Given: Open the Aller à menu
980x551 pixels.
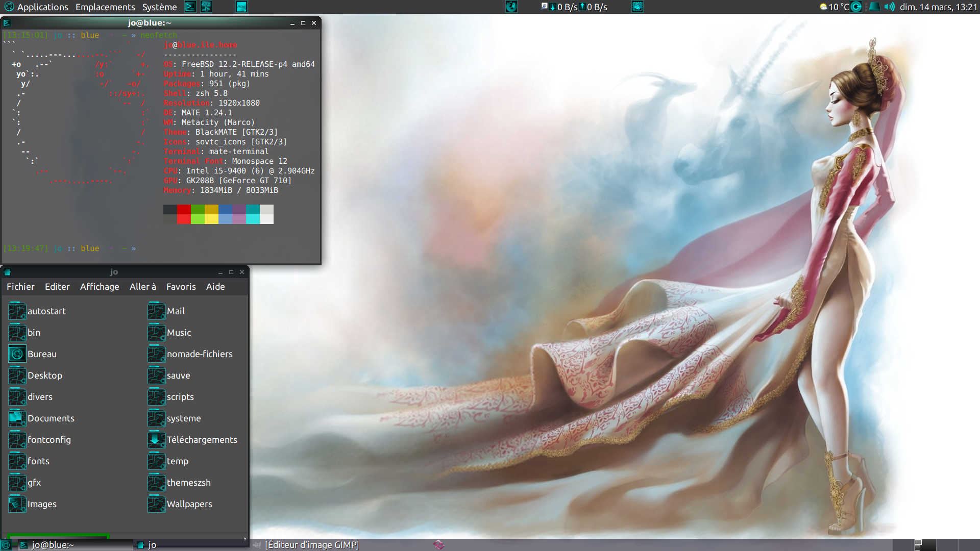Looking at the screenshot, I should pyautogui.click(x=143, y=287).
